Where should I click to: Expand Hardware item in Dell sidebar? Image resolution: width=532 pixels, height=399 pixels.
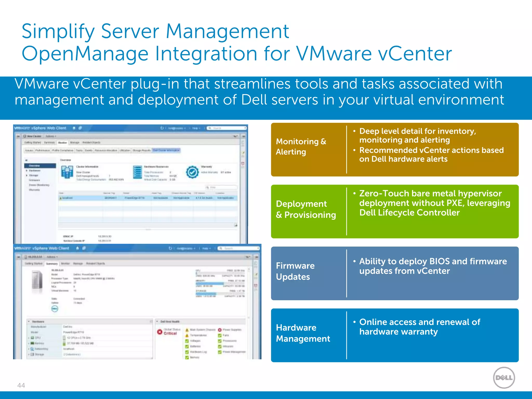(27, 171)
